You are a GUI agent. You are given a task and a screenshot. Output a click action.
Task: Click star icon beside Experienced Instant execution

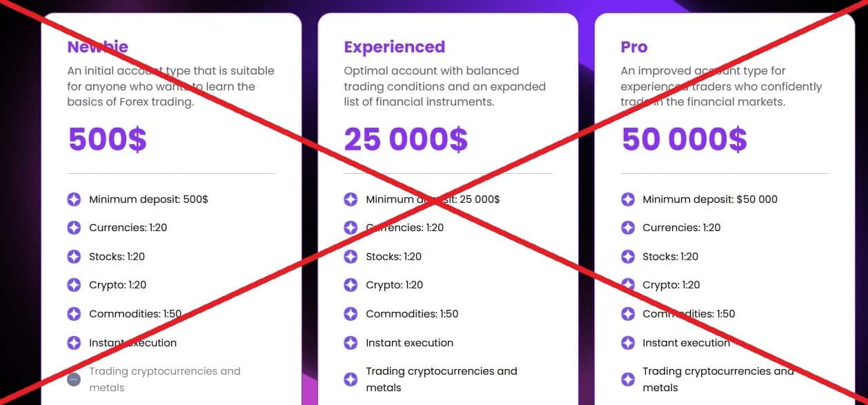click(351, 343)
